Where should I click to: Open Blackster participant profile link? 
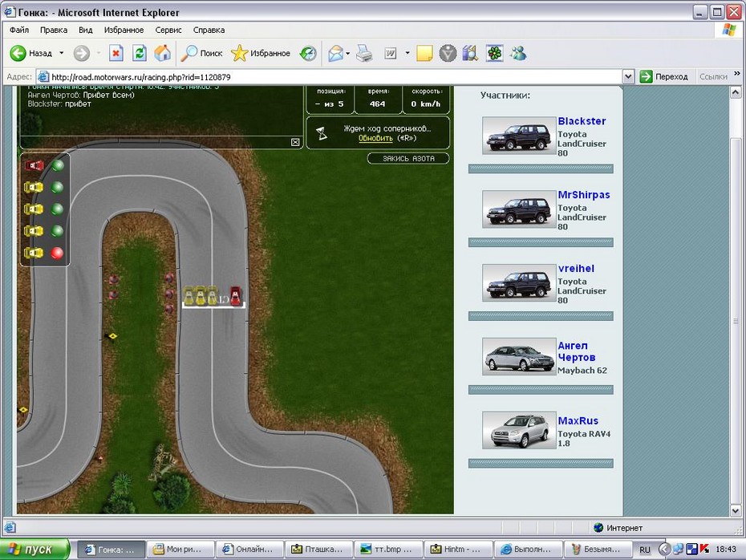coord(582,121)
